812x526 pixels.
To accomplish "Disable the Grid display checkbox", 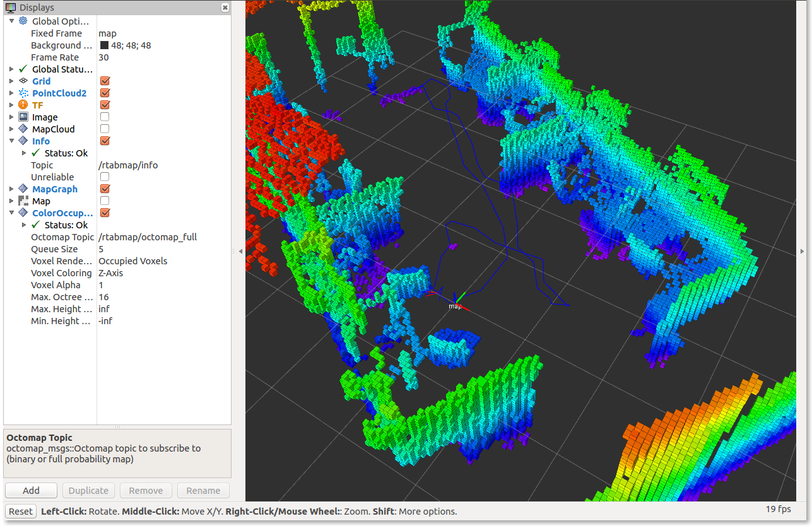I will (x=105, y=81).
